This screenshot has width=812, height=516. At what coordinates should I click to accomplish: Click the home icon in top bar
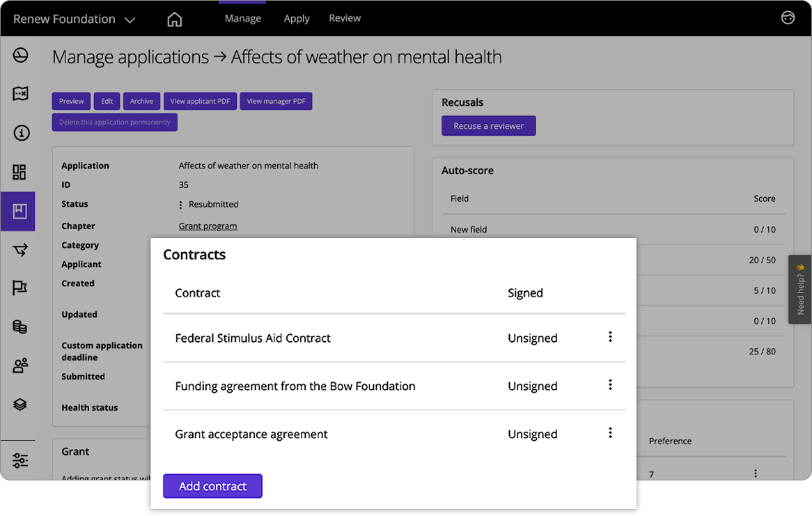pos(175,19)
